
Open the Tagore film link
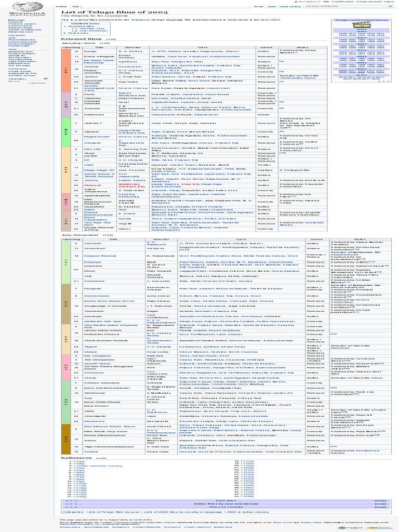pyautogui.click(x=90, y=347)
